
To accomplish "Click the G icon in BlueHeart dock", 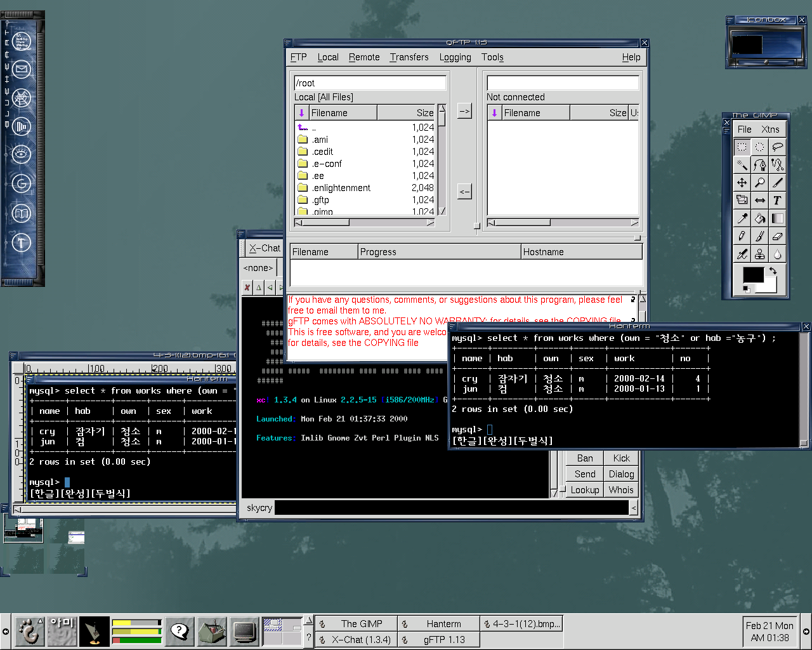I will (22, 184).
